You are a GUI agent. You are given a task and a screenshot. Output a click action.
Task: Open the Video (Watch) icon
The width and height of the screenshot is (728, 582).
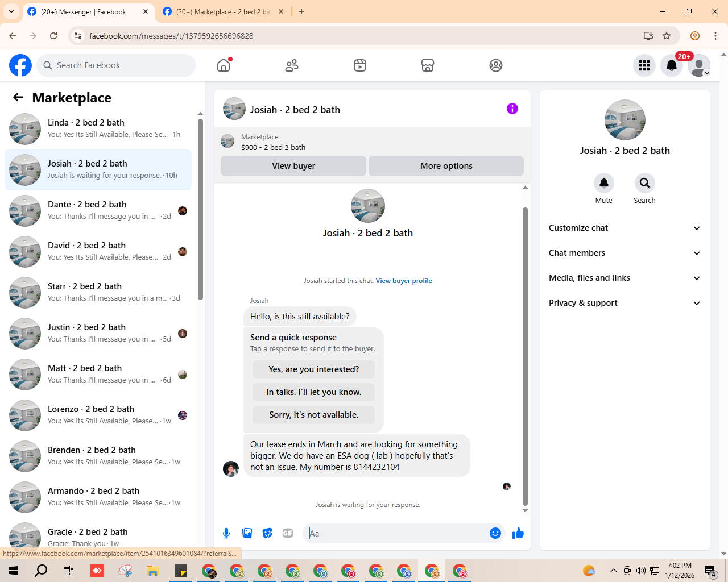point(360,65)
